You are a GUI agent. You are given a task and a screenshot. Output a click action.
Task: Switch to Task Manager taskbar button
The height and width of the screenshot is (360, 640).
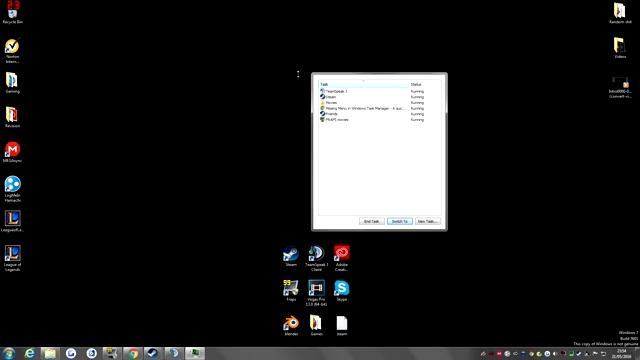[x=195, y=353]
